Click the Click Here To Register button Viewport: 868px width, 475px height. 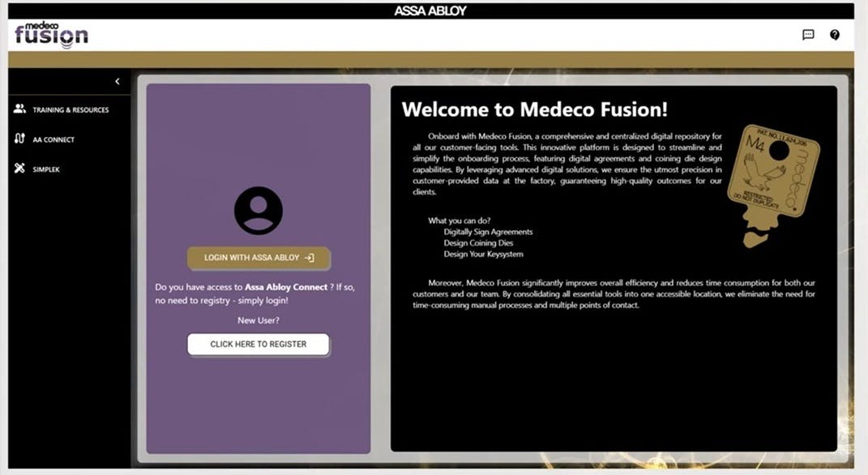258,344
